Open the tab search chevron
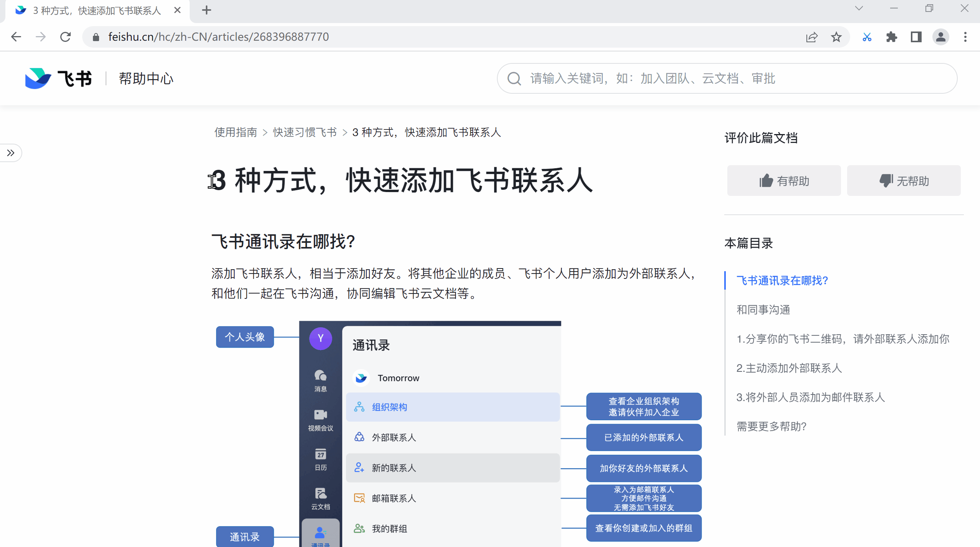 pyautogui.click(x=859, y=8)
